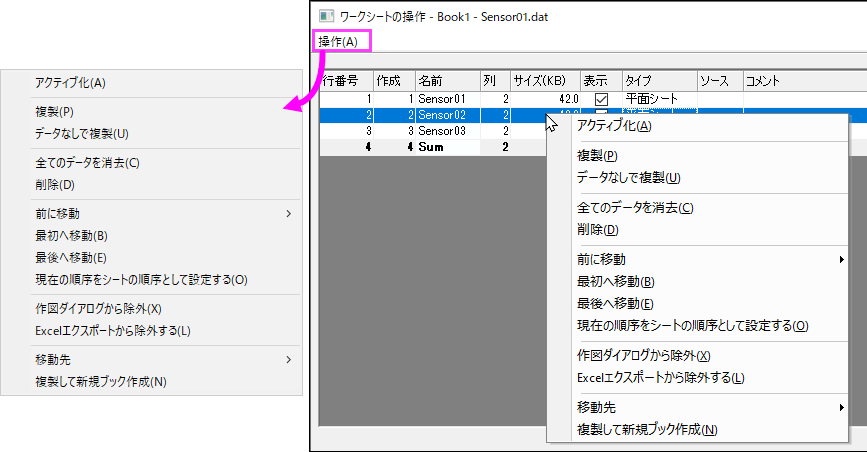Click 作図ダイアログから除外(X) in 操作 dropdown list

98,309
